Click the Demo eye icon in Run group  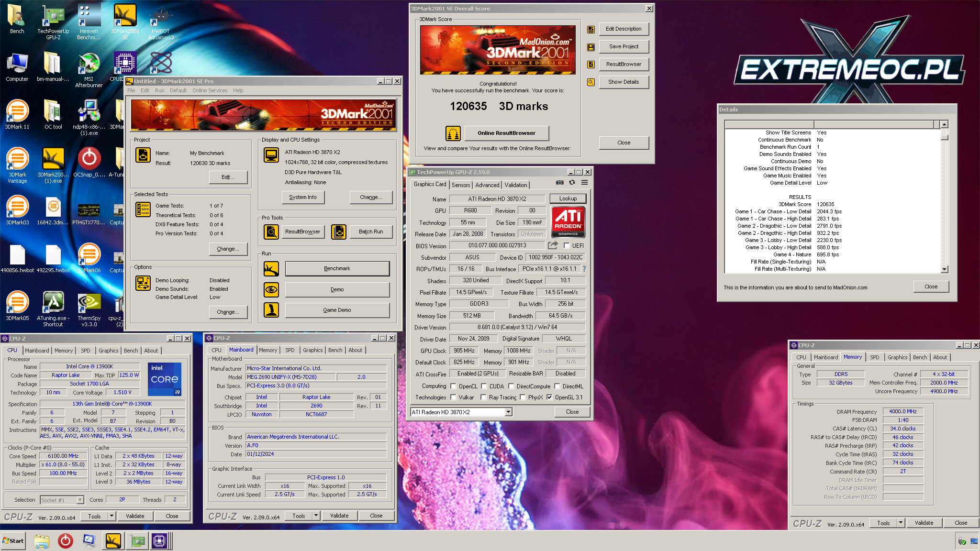pos(271,289)
